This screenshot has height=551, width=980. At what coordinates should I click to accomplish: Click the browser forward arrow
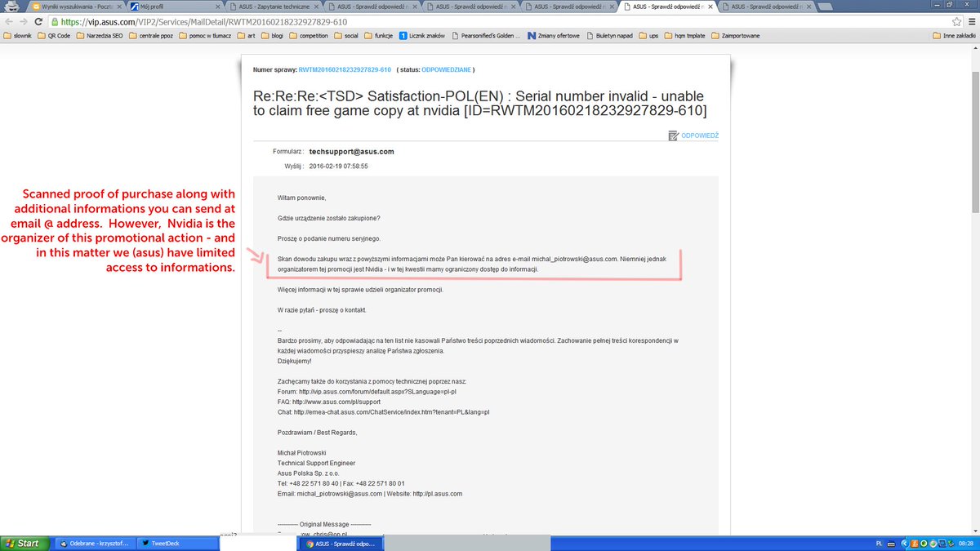[23, 22]
